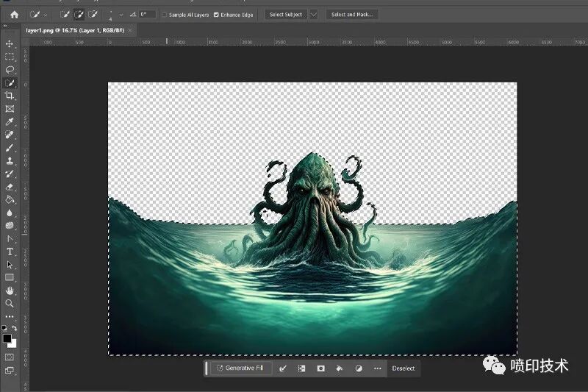588x392 pixels.
Task: Open the black foreground color swatch
Action: [6, 338]
